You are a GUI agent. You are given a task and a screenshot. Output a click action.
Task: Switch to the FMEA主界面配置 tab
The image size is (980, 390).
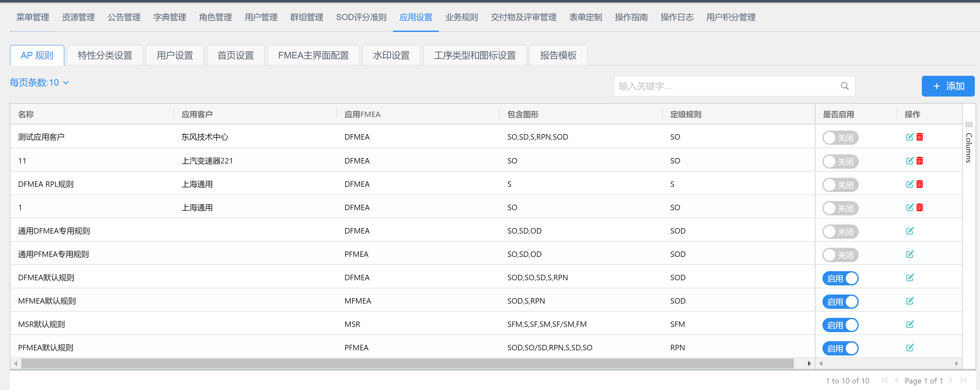click(x=314, y=55)
